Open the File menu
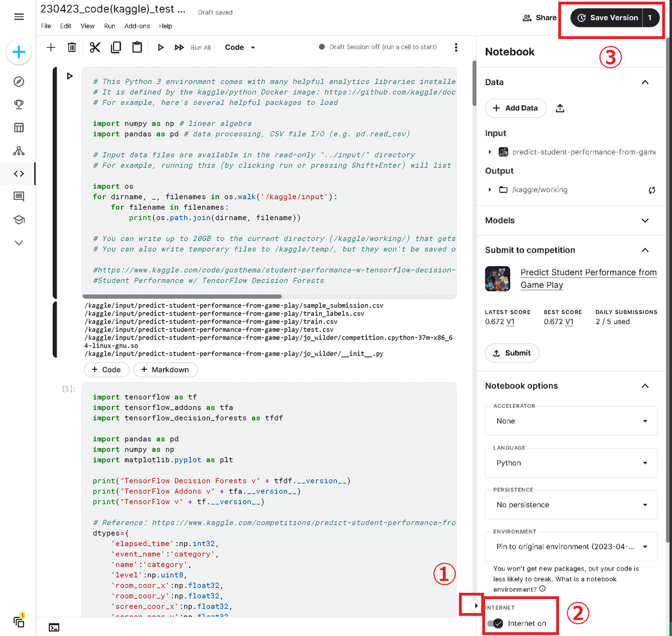This screenshot has width=672, height=636. point(45,26)
